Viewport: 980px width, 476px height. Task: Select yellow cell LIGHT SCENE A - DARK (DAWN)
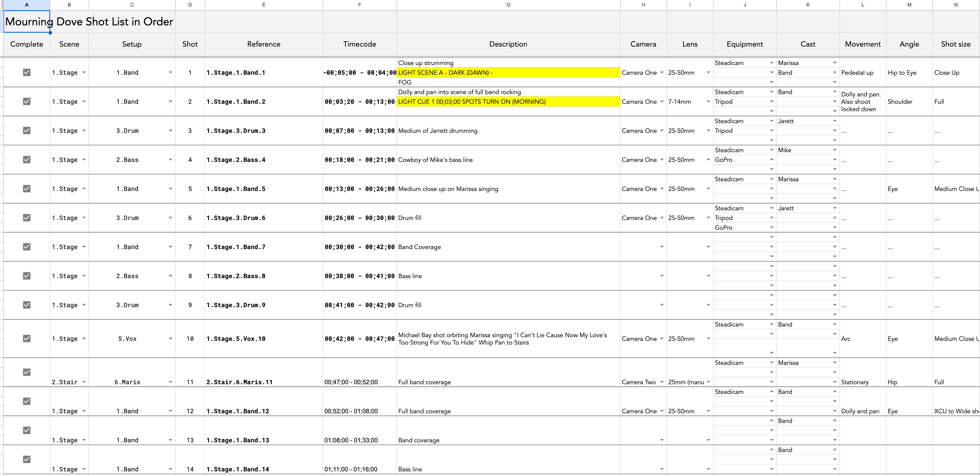tap(508, 72)
